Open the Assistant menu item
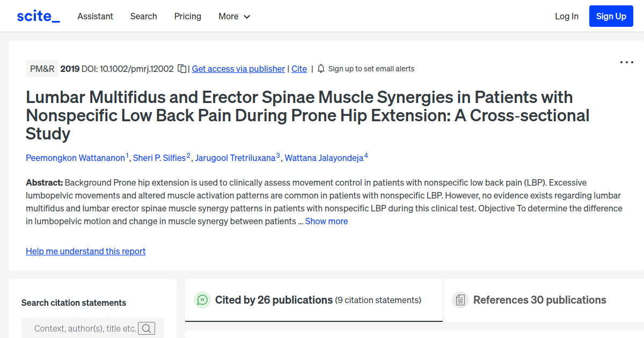Image resolution: width=644 pixels, height=338 pixels. [95, 16]
